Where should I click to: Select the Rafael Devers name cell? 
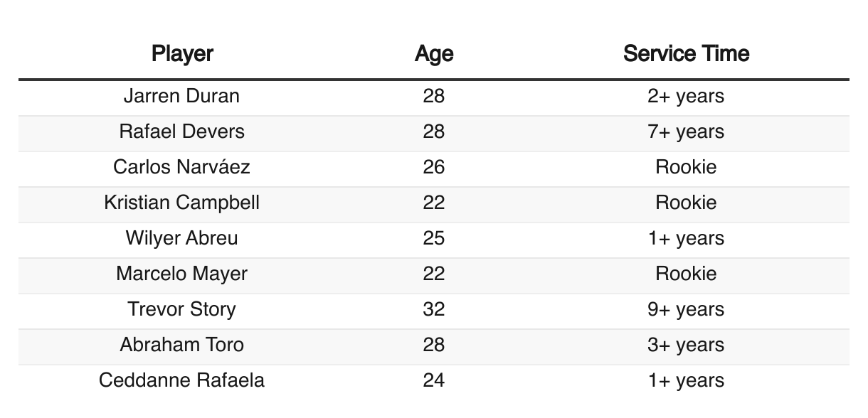(182, 132)
